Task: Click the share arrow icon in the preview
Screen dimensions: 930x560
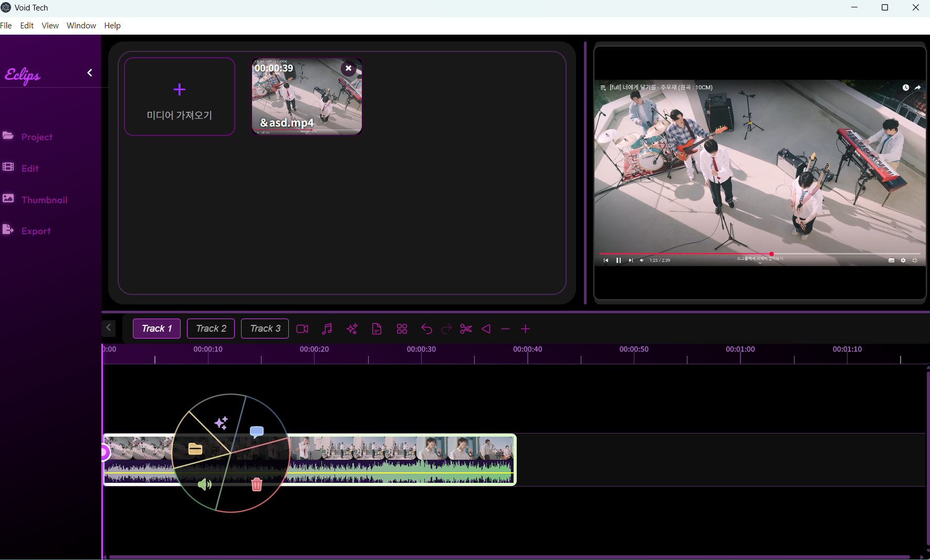Action: (x=917, y=88)
